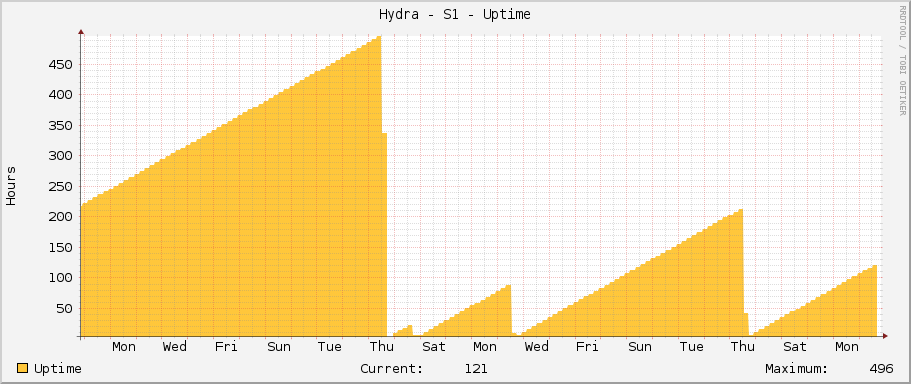Click the Thu label below the tallest peak's drop
The height and width of the screenshot is (384, 911).
382,347
